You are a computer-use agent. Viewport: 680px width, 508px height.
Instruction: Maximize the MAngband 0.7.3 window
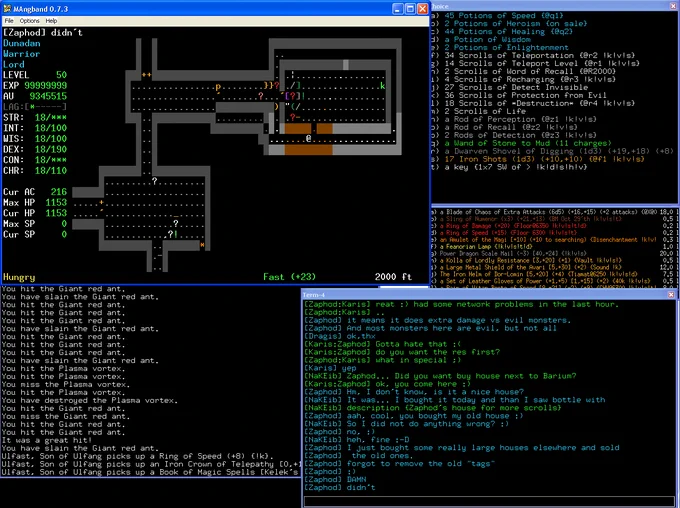410,9
